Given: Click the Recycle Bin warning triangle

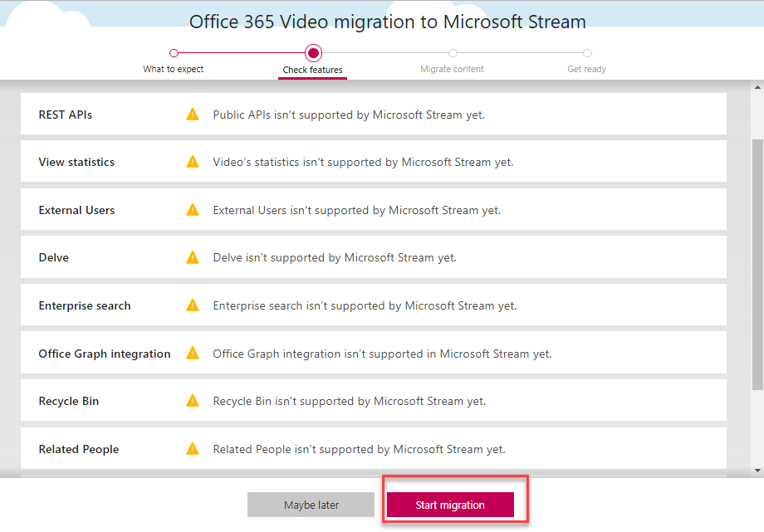Looking at the screenshot, I should tap(193, 401).
